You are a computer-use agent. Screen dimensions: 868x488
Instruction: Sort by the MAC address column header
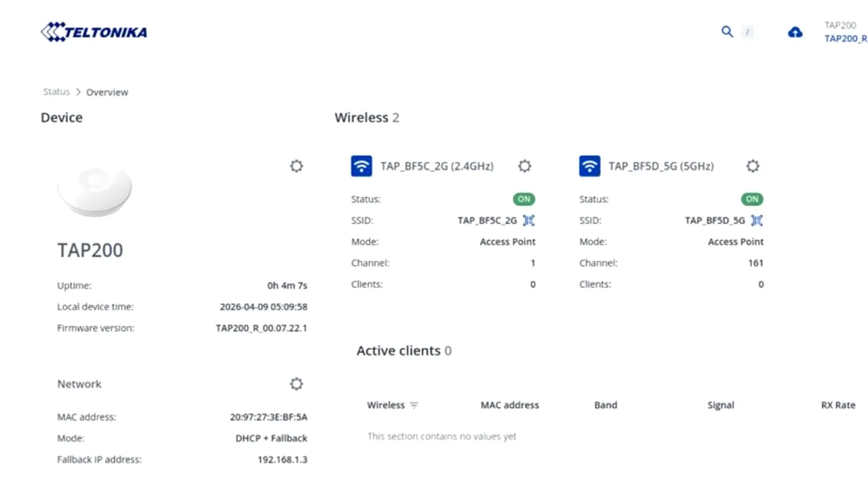510,405
